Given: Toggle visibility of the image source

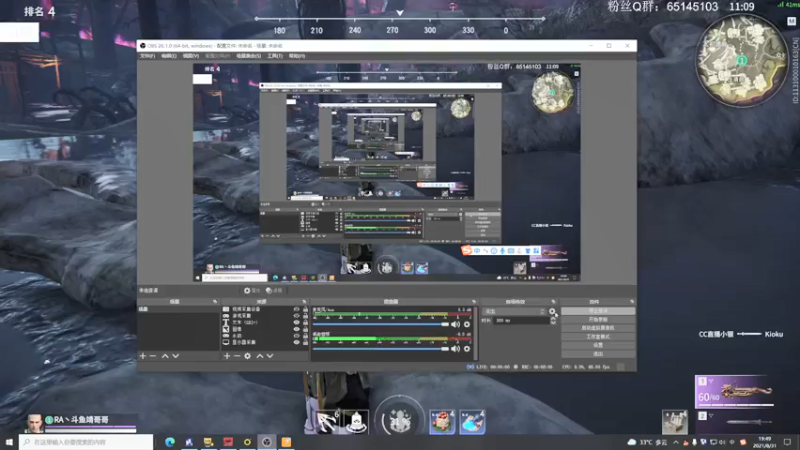Looking at the screenshot, I should tap(296, 329).
